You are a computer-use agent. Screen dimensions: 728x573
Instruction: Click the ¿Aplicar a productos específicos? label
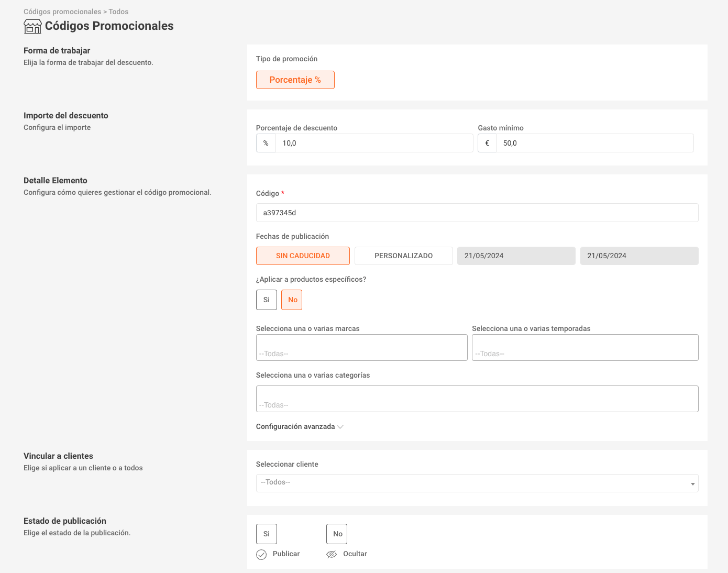[311, 279]
